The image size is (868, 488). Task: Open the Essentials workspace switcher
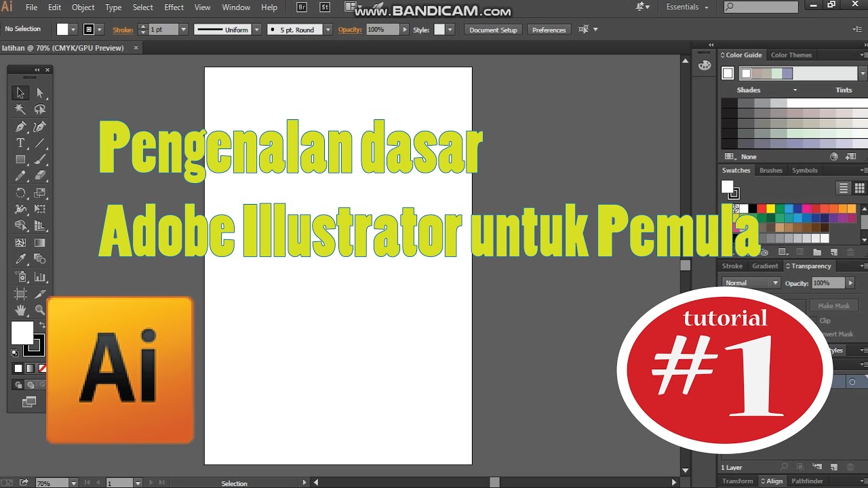(688, 7)
